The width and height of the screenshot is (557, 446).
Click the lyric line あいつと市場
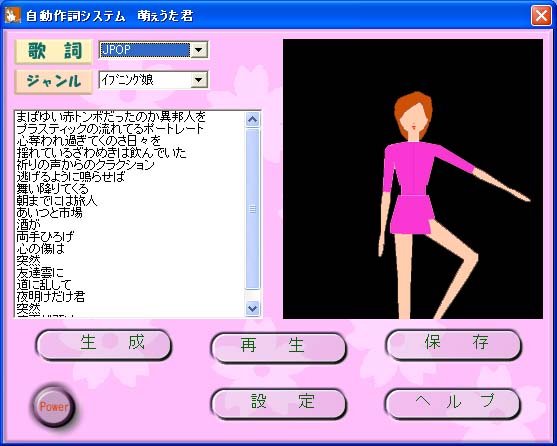(49, 212)
